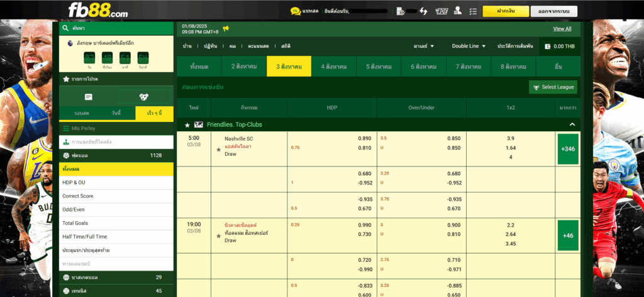
Task: Expand the ฟุตบอล 1128 sport category
Action: click(116, 156)
